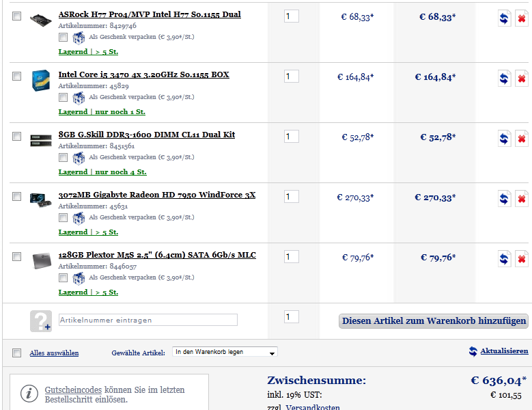This screenshot has height=410, width=532.
Task: Open the 'In den Warenkorb legen' dropdown
Action: pyautogui.click(x=225, y=352)
